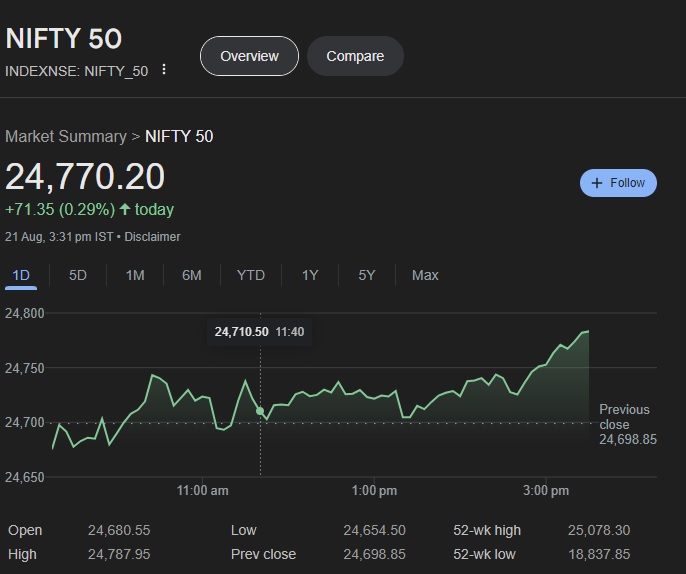The width and height of the screenshot is (686, 574).
Task: Click the Low value 24,654.50
Action: (x=374, y=530)
